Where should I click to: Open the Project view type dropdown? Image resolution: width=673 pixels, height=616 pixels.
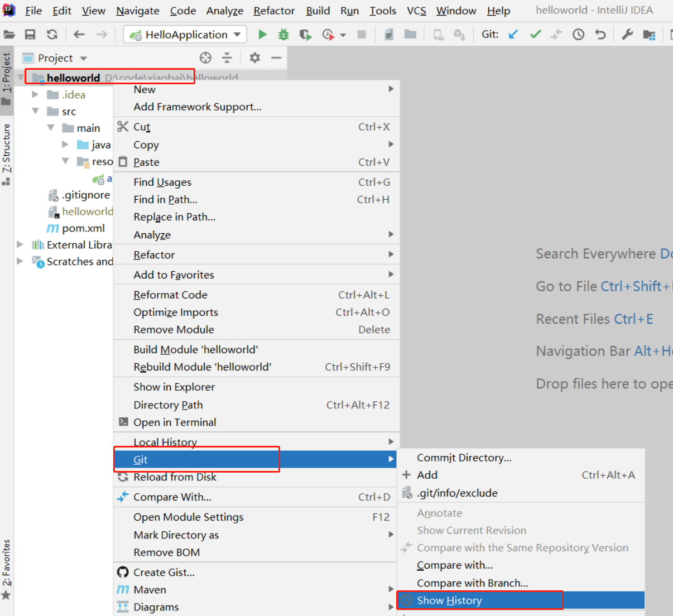tap(83, 58)
